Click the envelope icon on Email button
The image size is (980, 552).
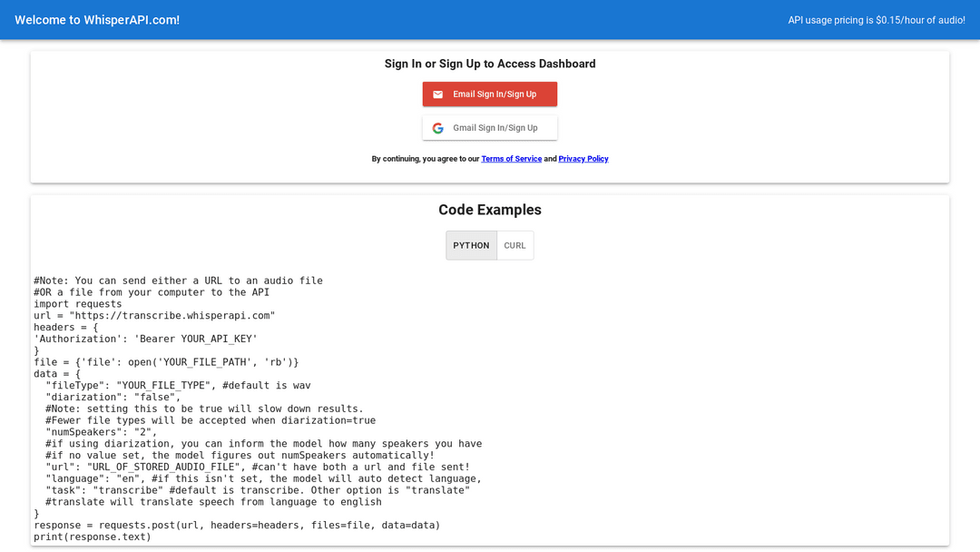click(x=437, y=94)
